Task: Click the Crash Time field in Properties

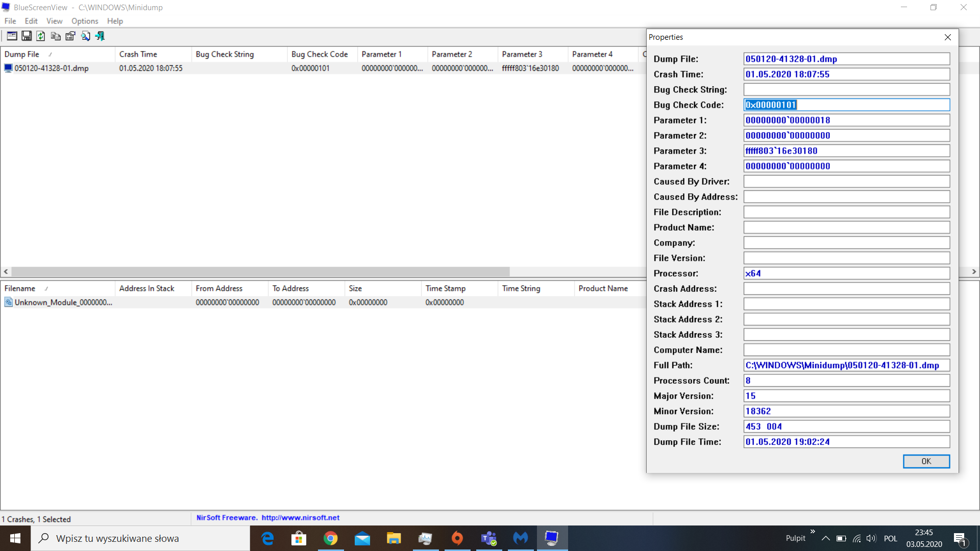Action: [x=847, y=74]
